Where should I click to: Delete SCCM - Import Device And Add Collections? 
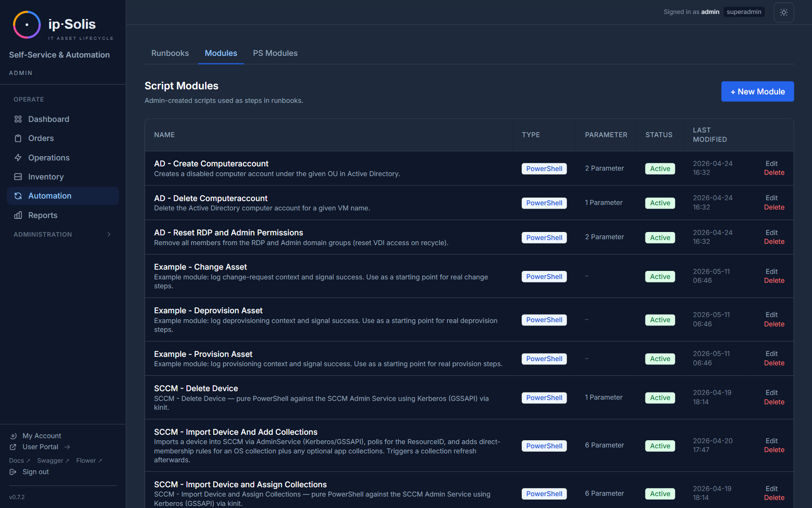[x=774, y=450]
